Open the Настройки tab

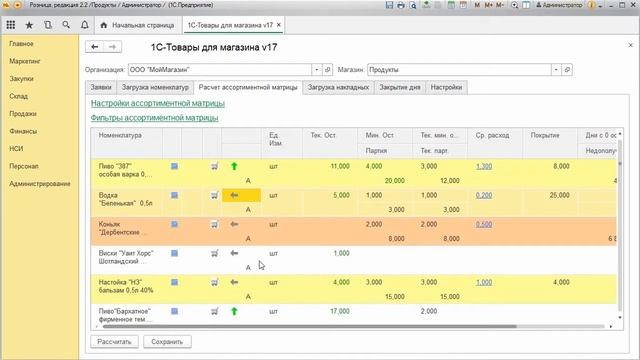[446, 87]
